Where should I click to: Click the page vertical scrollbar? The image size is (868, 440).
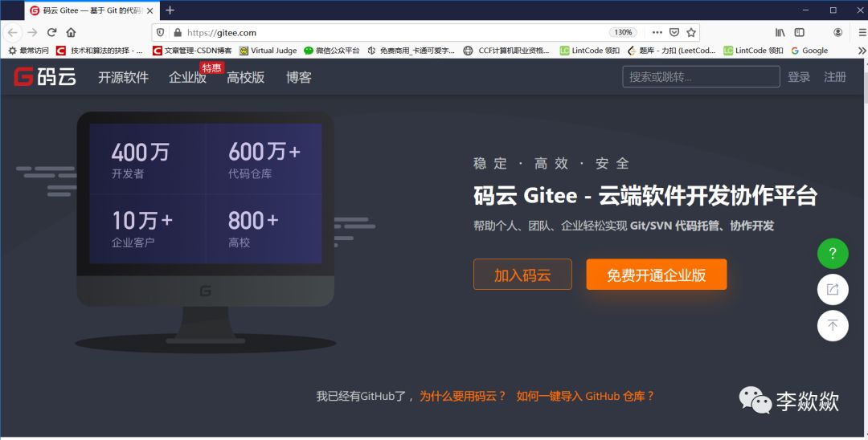point(865,247)
